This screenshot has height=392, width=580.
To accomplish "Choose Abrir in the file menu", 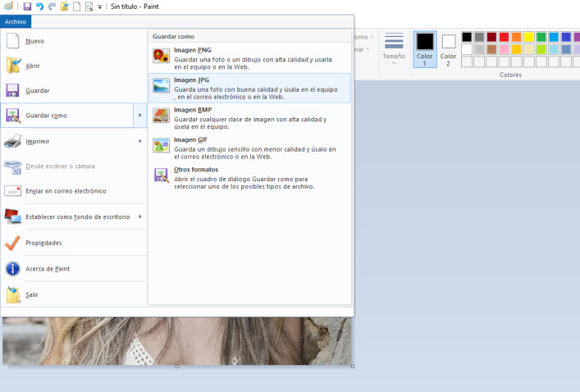I will point(74,66).
